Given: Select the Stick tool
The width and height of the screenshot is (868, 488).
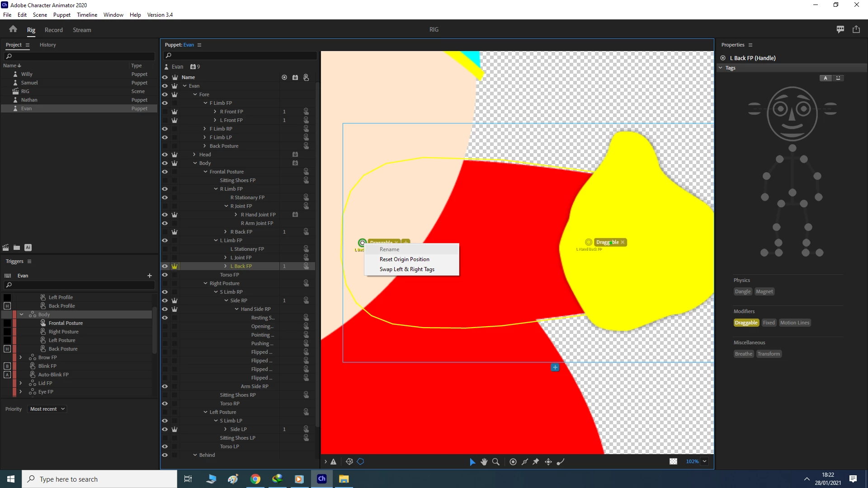Looking at the screenshot, I should pos(524,461).
